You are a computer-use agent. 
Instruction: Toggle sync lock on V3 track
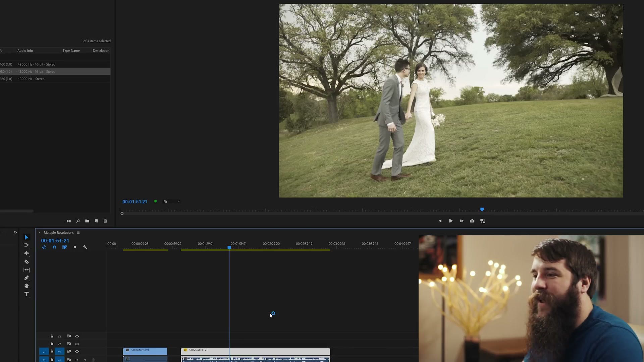(x=69, y=336)
